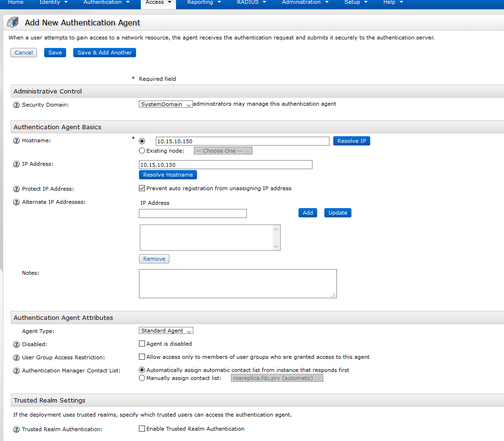The width and height of the screenshot is (504, 441).
Task: Open help for Authentication Manager Contact List
Action: pos(17,370)
